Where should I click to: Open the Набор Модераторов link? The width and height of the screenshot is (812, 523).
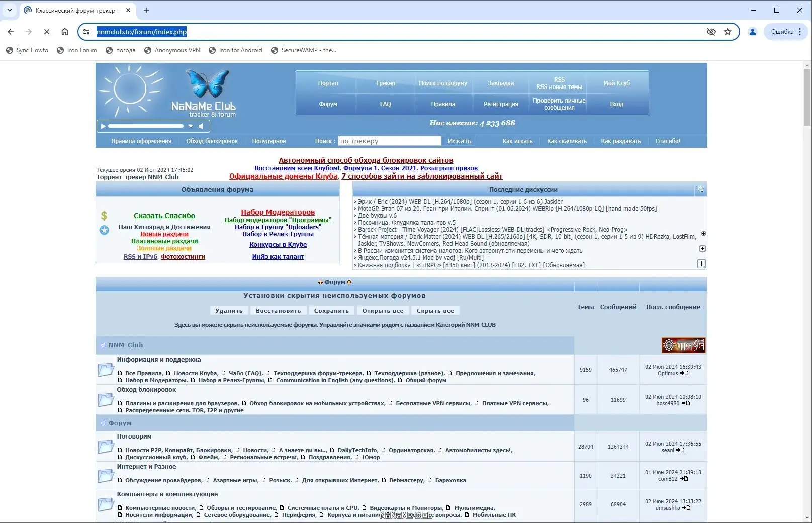click(278, 212)
